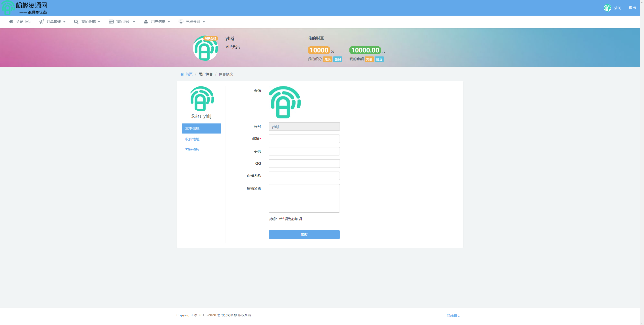Click the card icon for 我的历史
This screenshot has height=325, width=644.
pos(111,22)
